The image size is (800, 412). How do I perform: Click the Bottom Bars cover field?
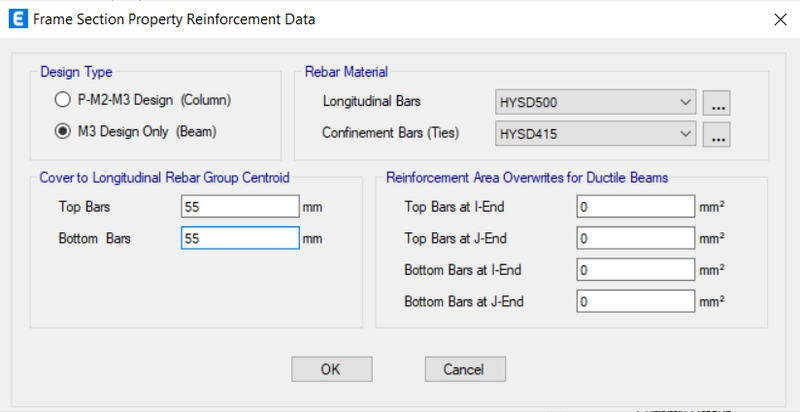240,238
